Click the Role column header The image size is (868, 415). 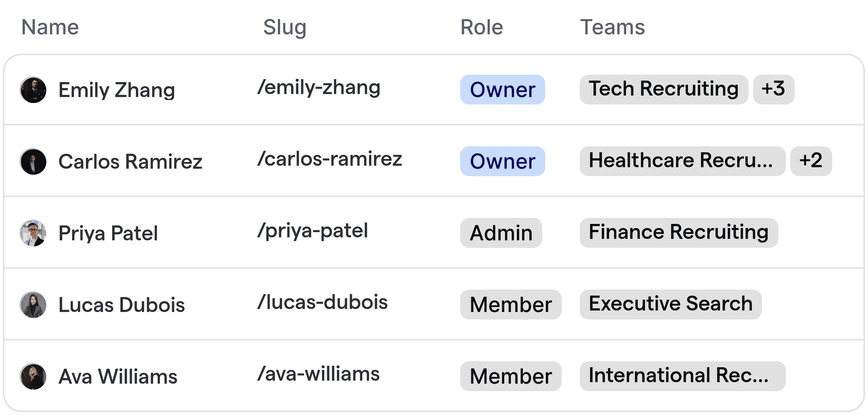pyautogui.click(x=482, y=27)
